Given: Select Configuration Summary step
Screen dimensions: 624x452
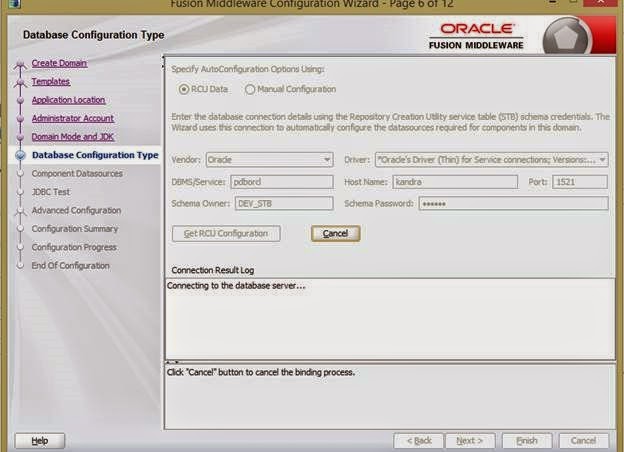Looking at the screenshot, I should click(75, 229).
